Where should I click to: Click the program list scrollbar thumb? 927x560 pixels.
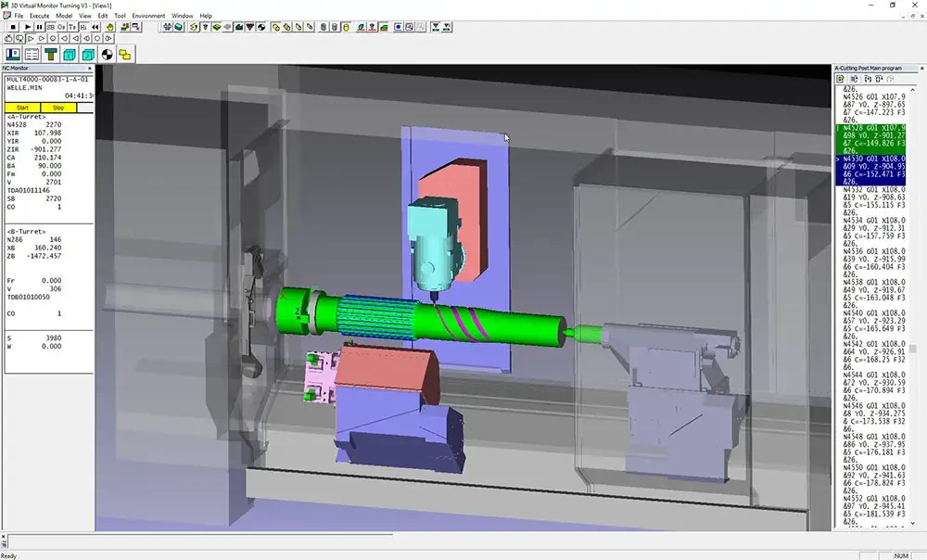tap(913, 349)
